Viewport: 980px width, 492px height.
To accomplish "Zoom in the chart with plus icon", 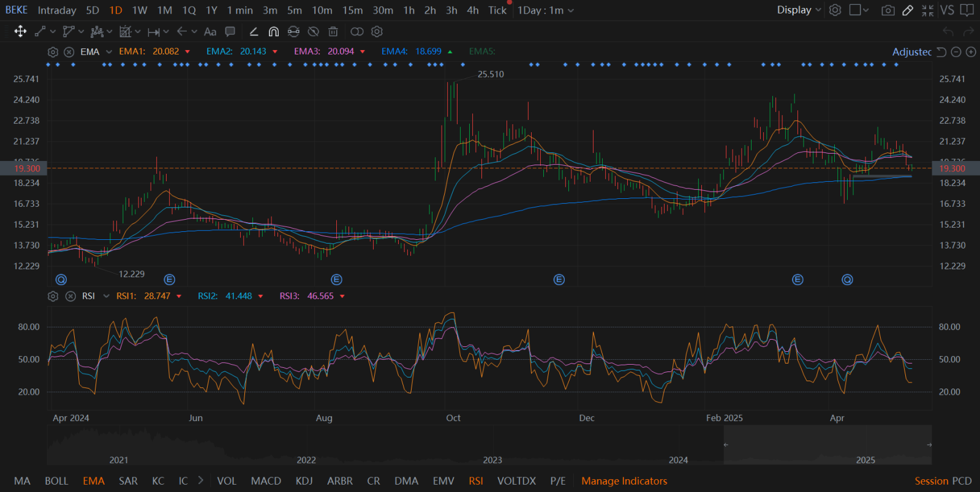I will point(971,52).
